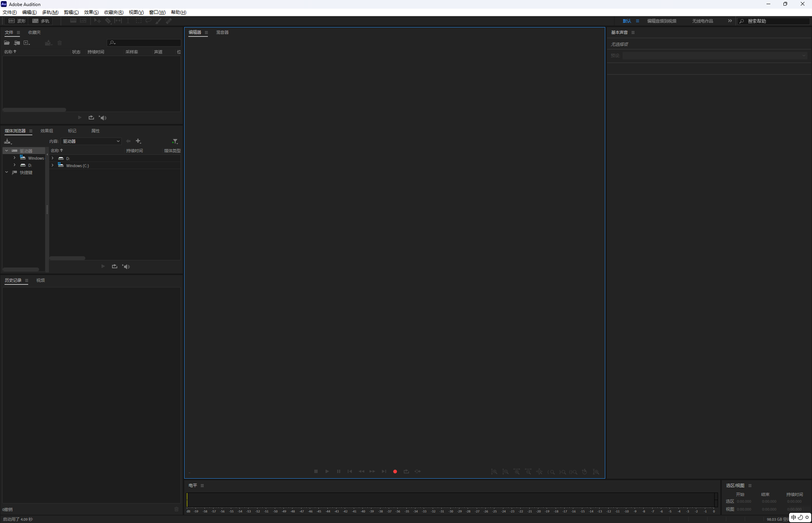
Task: Click the 搜索帮助 search field
Action: 774,21
